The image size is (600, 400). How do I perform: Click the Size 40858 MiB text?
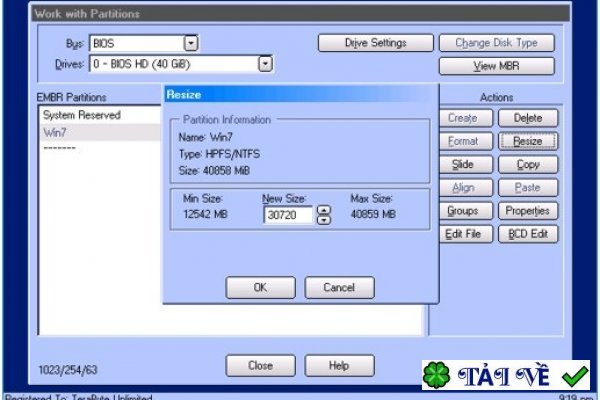(x=214, y=170)
